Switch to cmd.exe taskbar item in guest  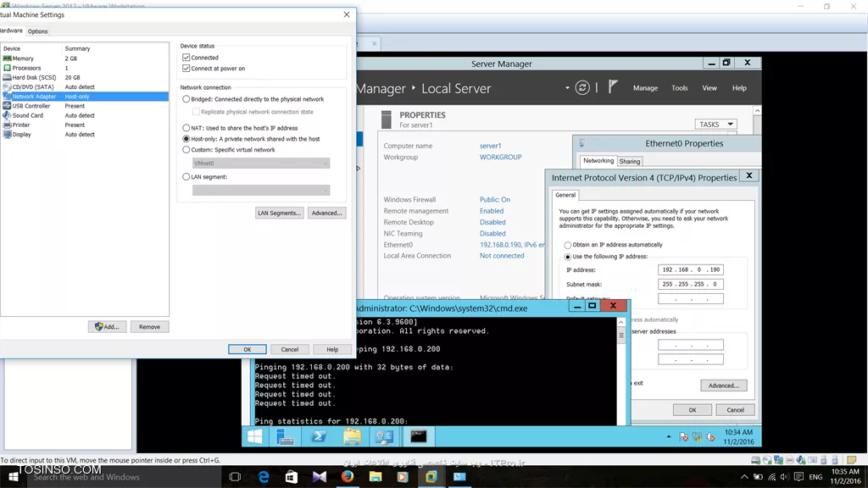418,436
